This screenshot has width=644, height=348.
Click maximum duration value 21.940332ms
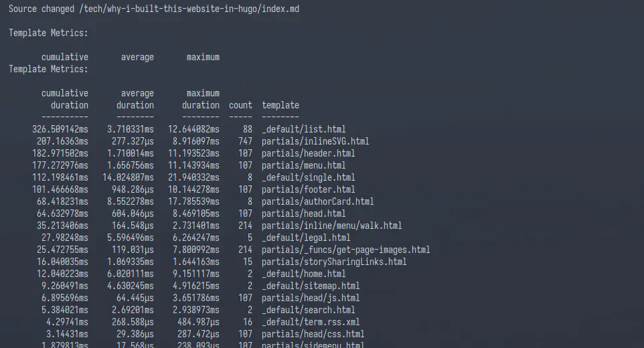click(x=194, y=177)
